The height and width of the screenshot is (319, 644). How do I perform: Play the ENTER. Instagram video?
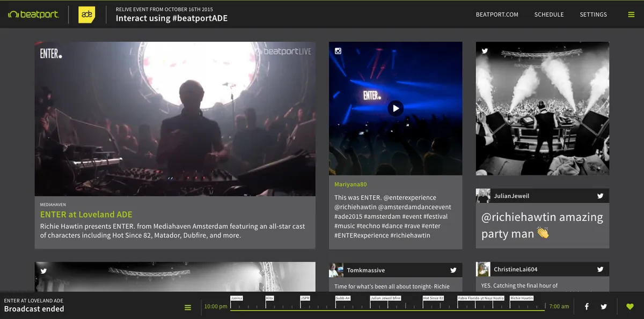[396, 108]
